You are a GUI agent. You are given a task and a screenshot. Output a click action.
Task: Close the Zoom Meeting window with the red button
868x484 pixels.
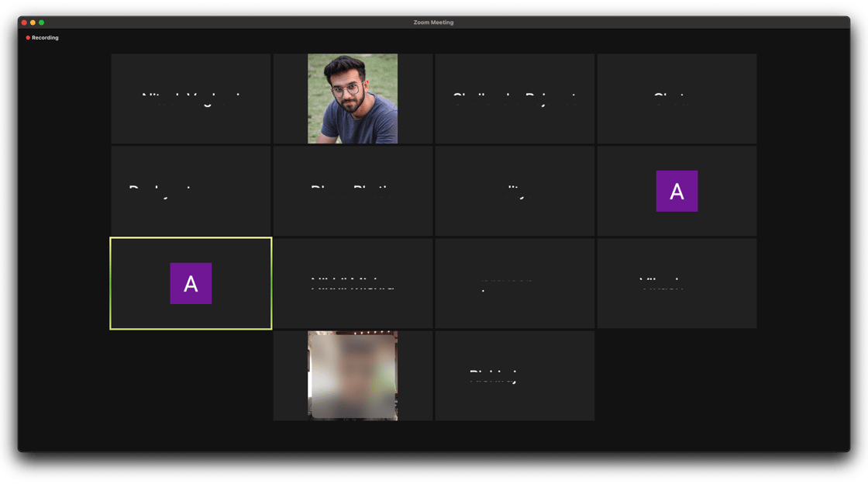click(24, 22)
